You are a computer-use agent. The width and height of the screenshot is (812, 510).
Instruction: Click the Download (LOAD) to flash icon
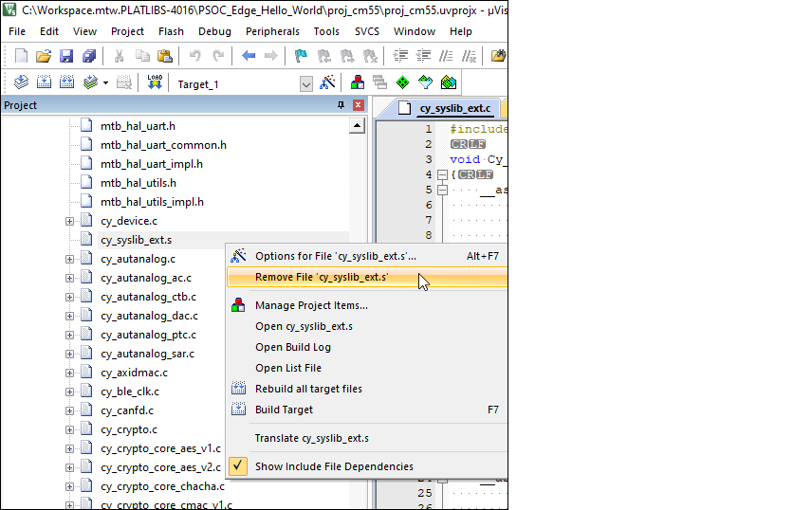coord(156,83)
